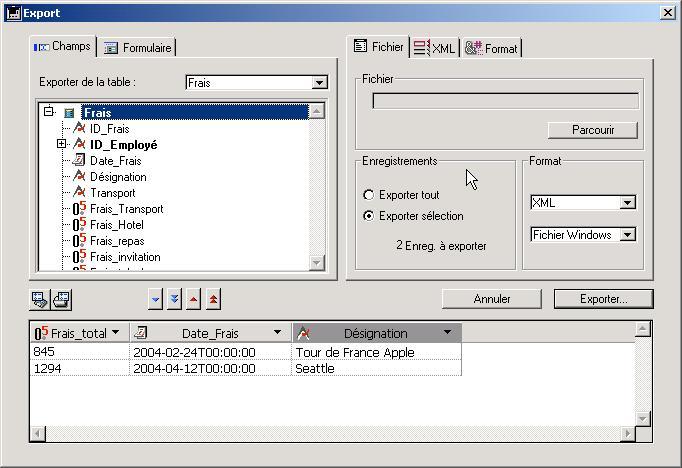This screenshot has width=682, height=468.
Task: Click the blue single down arrow icon
Action: pos(155,299)
